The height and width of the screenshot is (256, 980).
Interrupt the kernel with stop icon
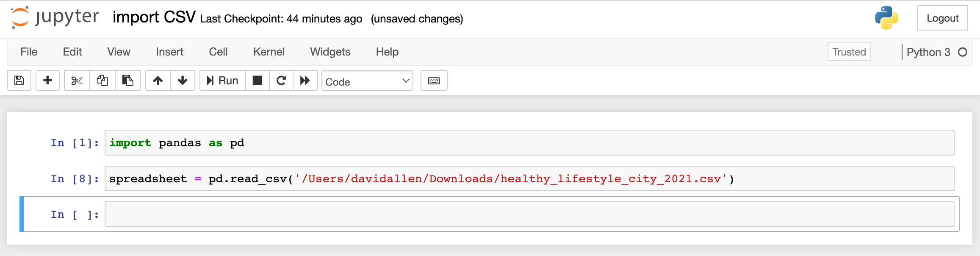(257, 81)
